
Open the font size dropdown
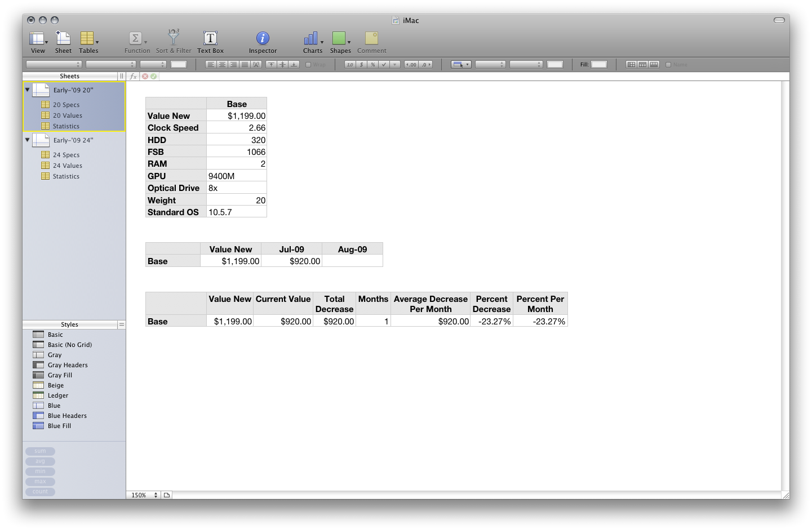tap(153, 64)
